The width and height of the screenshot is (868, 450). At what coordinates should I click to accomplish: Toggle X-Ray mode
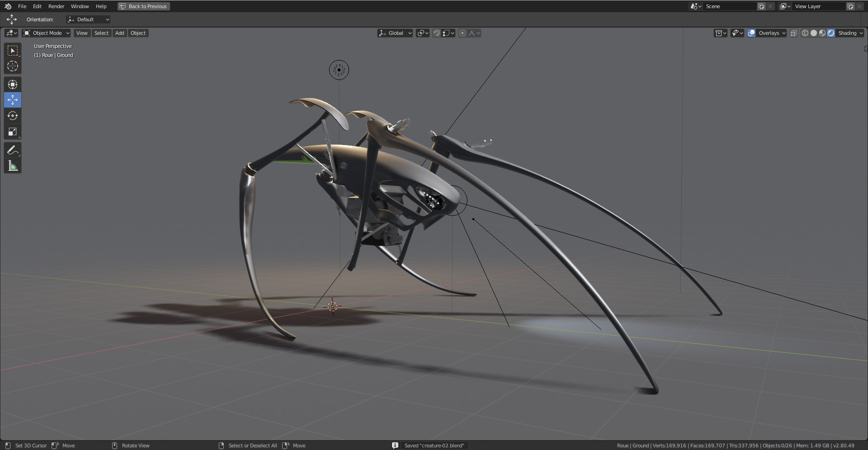pos(793,33)
